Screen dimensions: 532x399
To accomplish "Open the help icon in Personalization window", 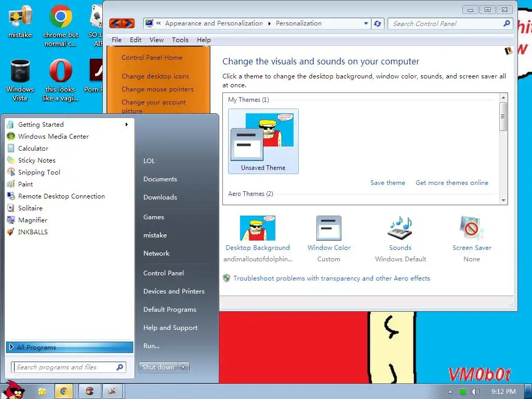I will click(x=508, y=51).
